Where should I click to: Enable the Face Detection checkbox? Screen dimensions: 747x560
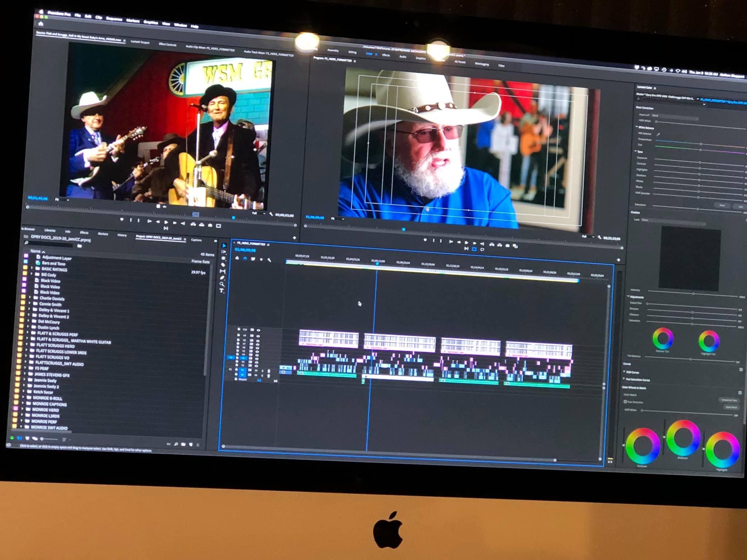pos(625,402)
